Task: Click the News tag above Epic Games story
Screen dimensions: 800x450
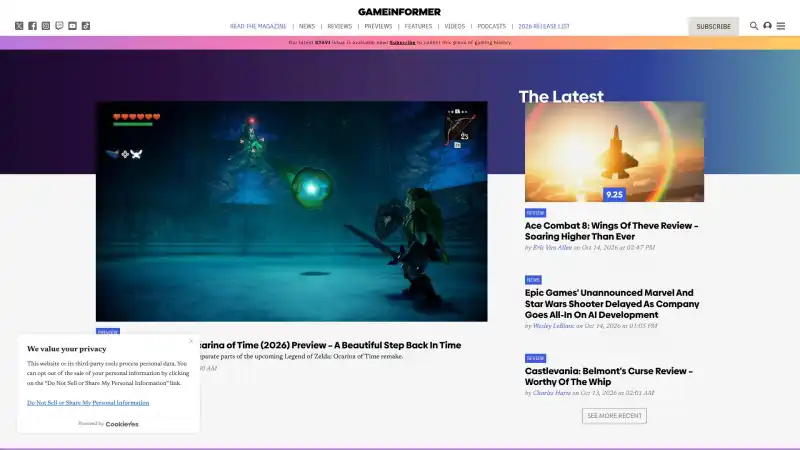Action: [x=533, y=280]
